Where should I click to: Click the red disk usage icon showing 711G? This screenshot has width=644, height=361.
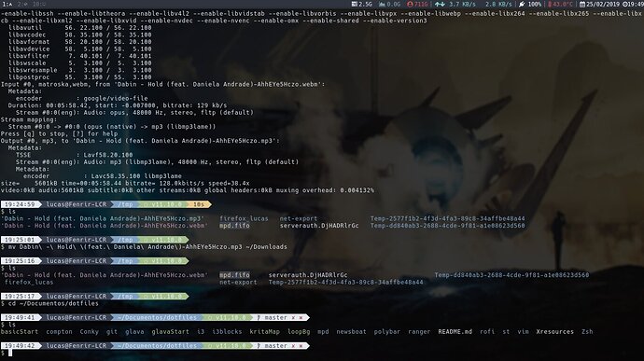(410, 4)
